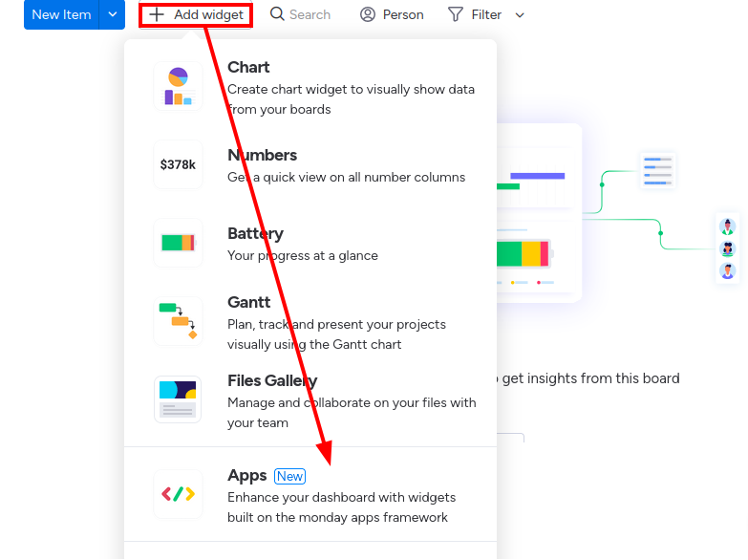The width and height of the screenshot is (748, 560).
Task: Click 'Your progress at a glance' description
Action: (x=303, y=255)
